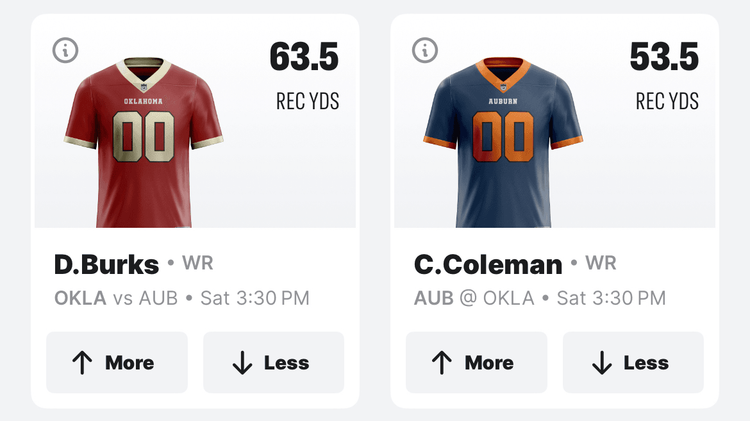The width and height of the screenshot is (750, 421).
Task: Pick More text for C.Coleman receiving yards
Action: [489, 363]
